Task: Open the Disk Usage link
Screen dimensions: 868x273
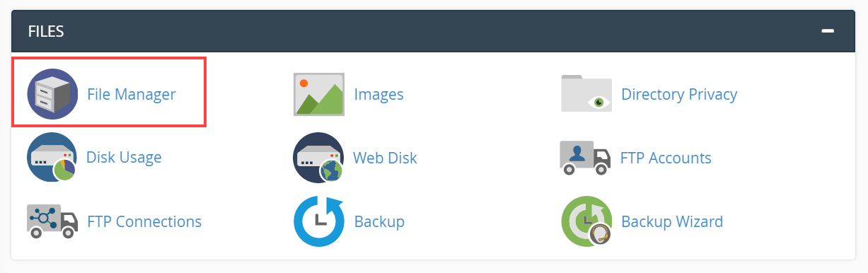Action: [x=124, y=157]
